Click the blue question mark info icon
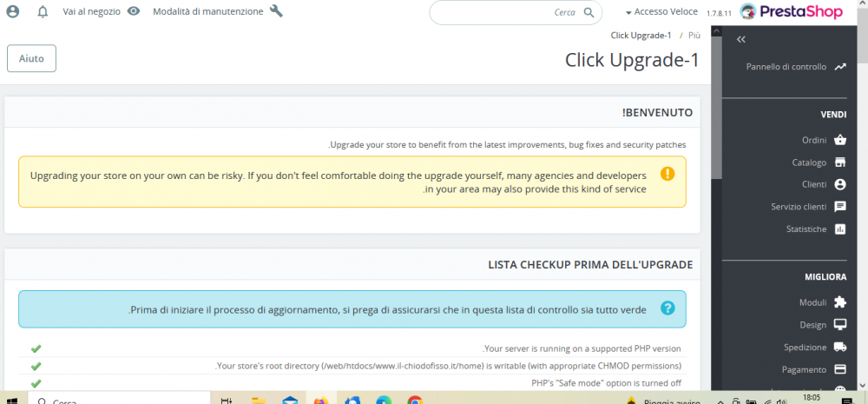The width and height of the screenshot is (868, 404). point(667,308)
